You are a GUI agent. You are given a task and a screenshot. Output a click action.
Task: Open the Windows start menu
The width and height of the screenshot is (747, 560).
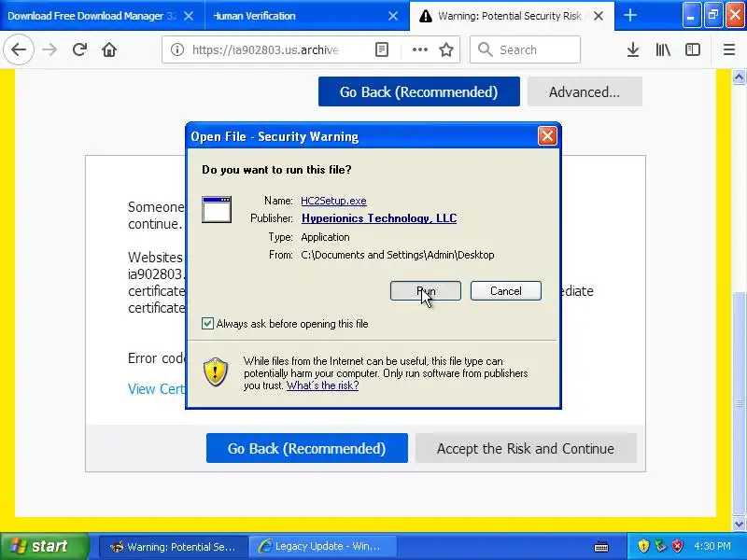pyautogui.click(x=44, y=546)
